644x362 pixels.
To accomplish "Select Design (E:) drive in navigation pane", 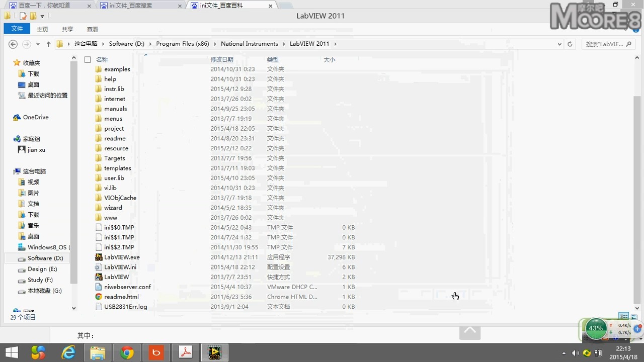I will [42, 269].
